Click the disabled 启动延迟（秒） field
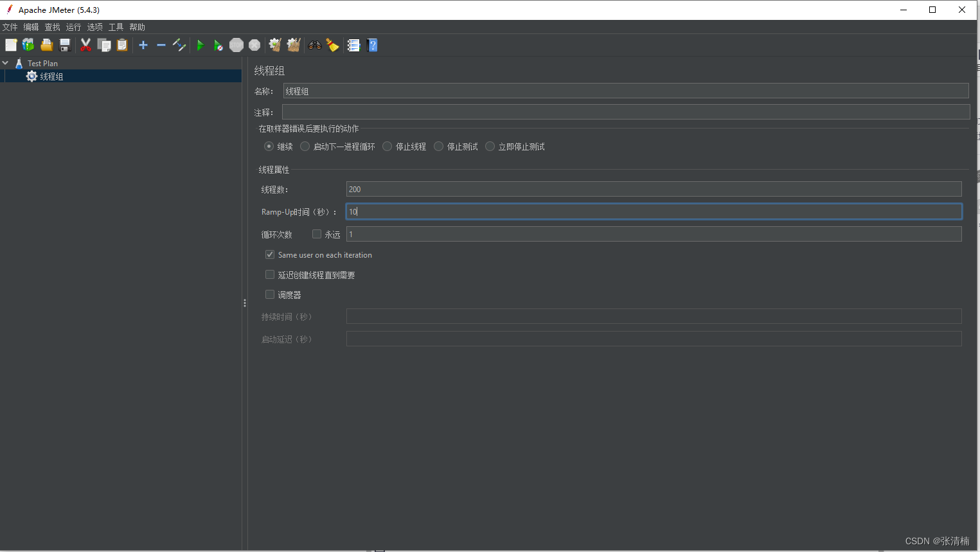 coord(654,339)
